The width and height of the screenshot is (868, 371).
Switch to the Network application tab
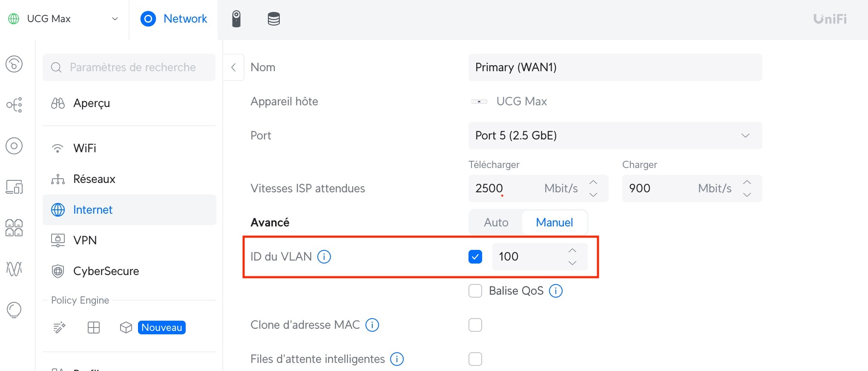point(174,19)
